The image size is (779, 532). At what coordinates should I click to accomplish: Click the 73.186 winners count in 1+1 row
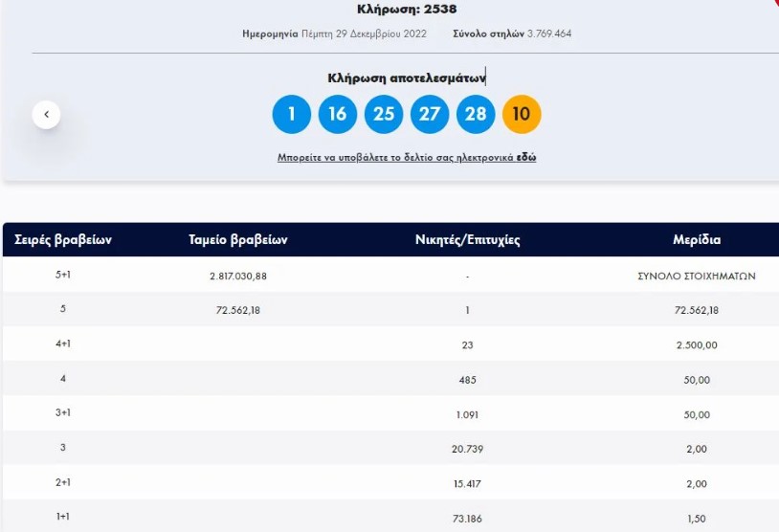coord(467,517)
